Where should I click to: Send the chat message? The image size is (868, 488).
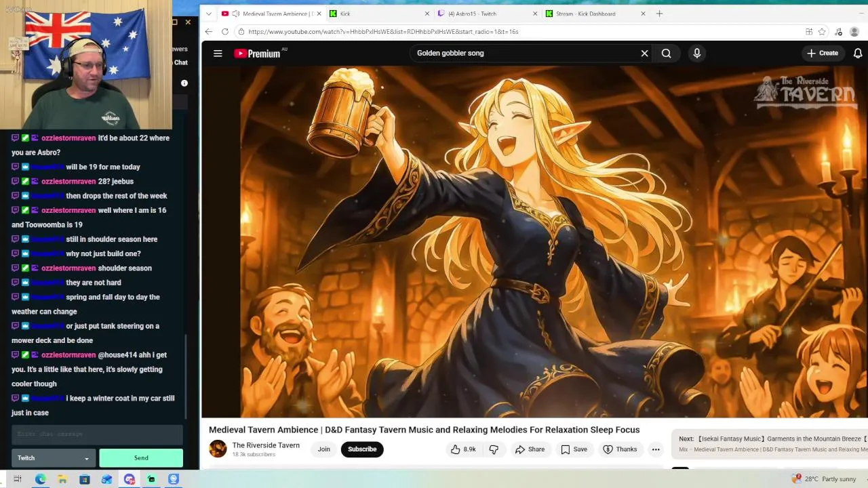pyautogui.click(x=141, y=457)
